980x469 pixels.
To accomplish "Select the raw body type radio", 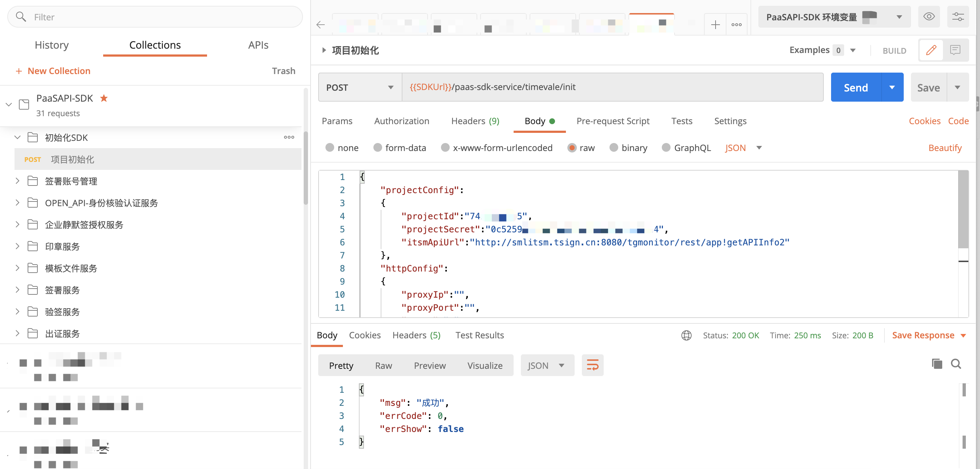I will click(572, 147).
